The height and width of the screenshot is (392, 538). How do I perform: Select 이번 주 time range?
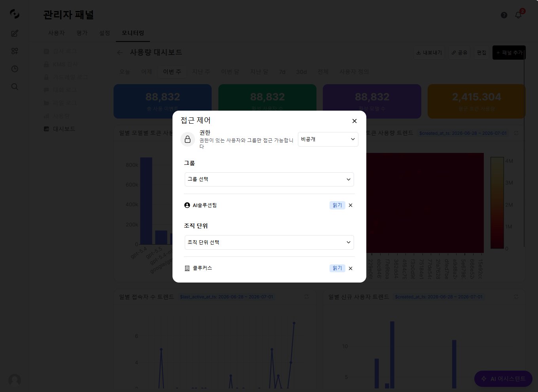coord(172,72)
